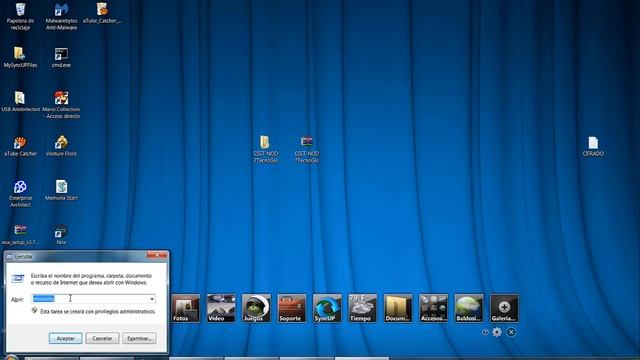
Task: Confirm with the Aceptar button
Action: click(x=66, y=338)
